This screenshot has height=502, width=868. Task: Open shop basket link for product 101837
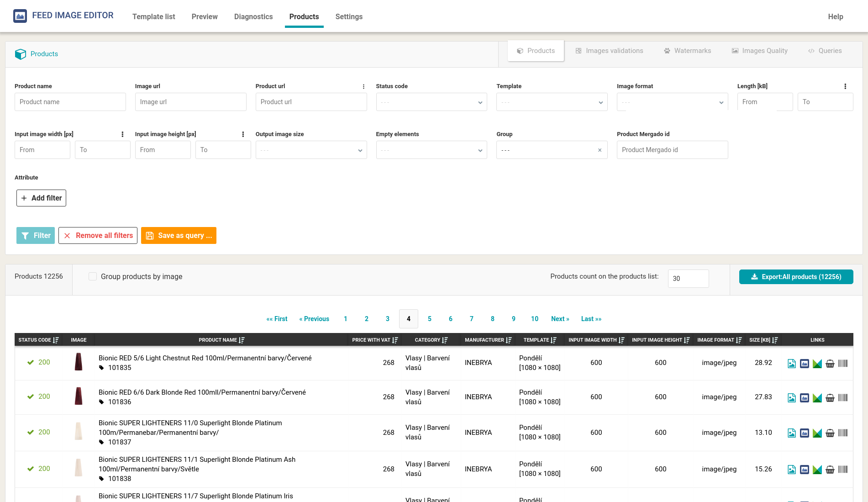(x=830, y=433)
